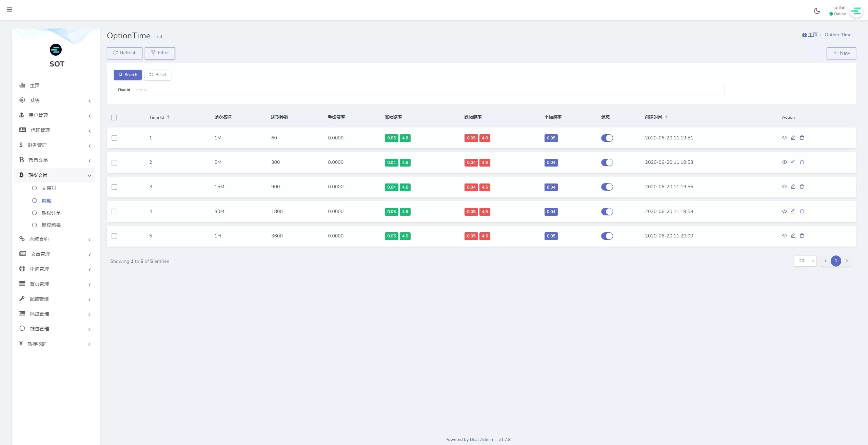Open the page size dropdown showing 20
This screenshot has height=445, width=868.
coord(805,261)
